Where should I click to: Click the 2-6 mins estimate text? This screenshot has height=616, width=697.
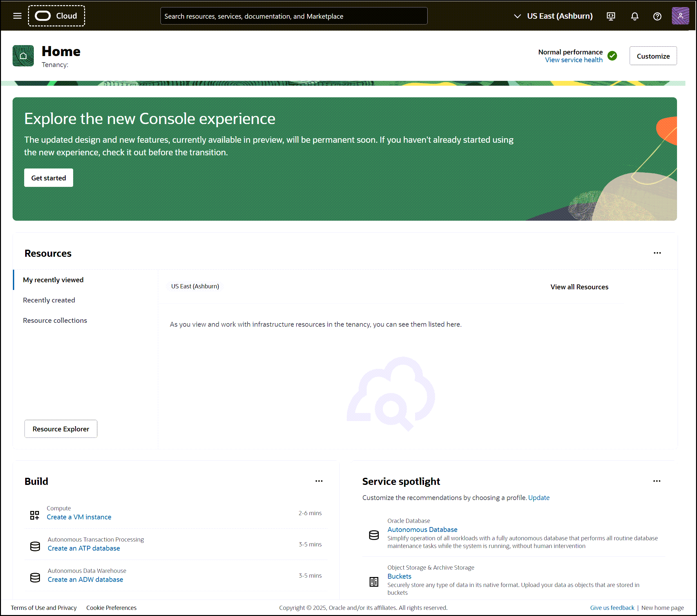tap(310, 513)
